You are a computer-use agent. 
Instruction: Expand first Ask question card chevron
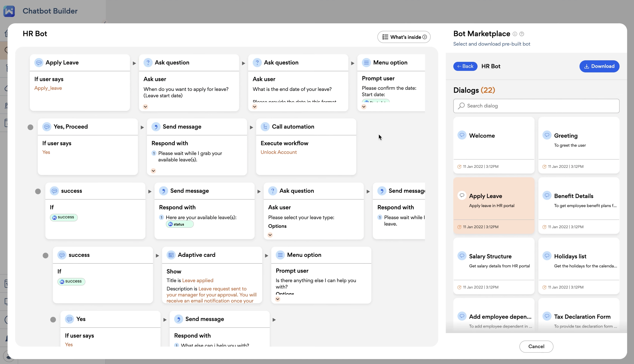point(145,107)
